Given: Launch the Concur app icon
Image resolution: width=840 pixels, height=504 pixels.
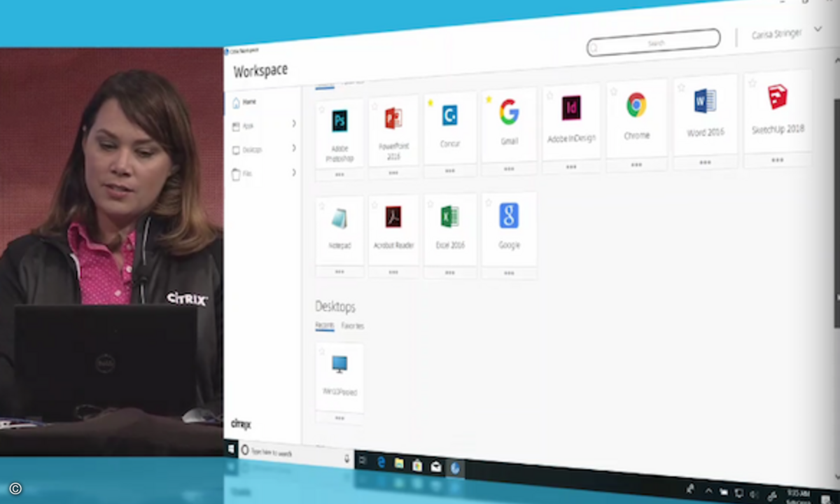Looking at the screenshot, I should point(450,115).
